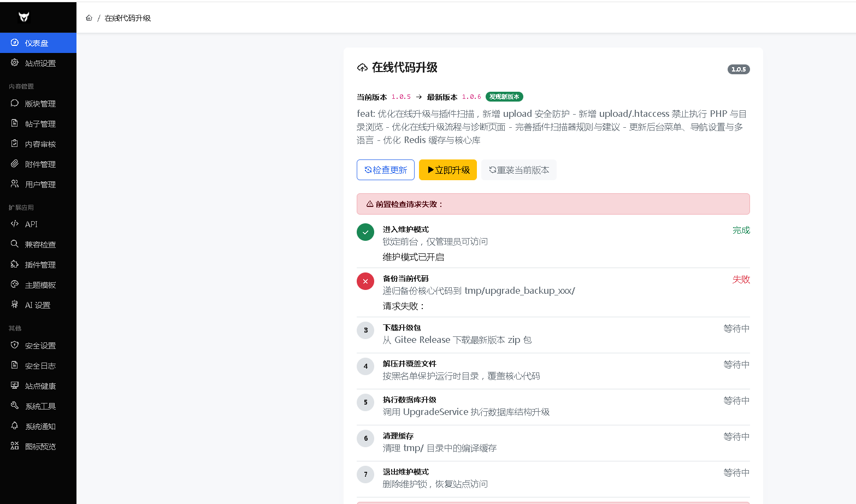The width and height of the screenshot is (856, 504).
Task: Click step number 5 circle of 执行数据库升级
Action: pyautogui.click(x=365, y=402)
